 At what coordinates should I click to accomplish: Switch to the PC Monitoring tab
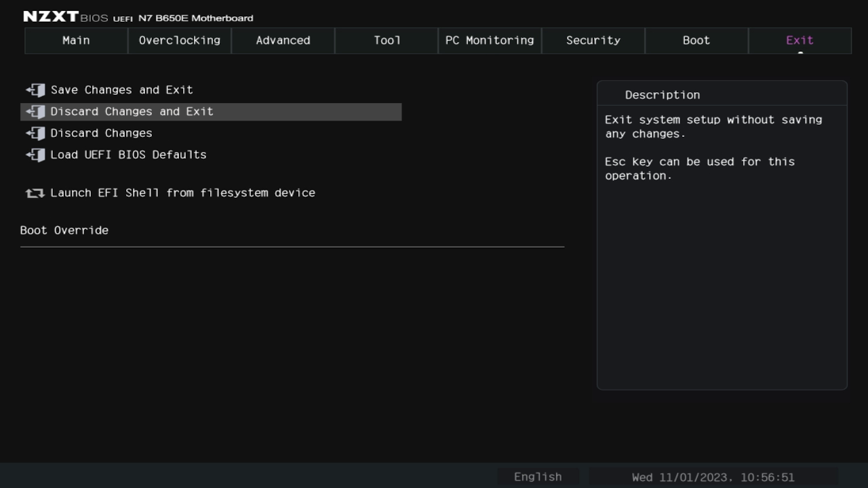490,41
